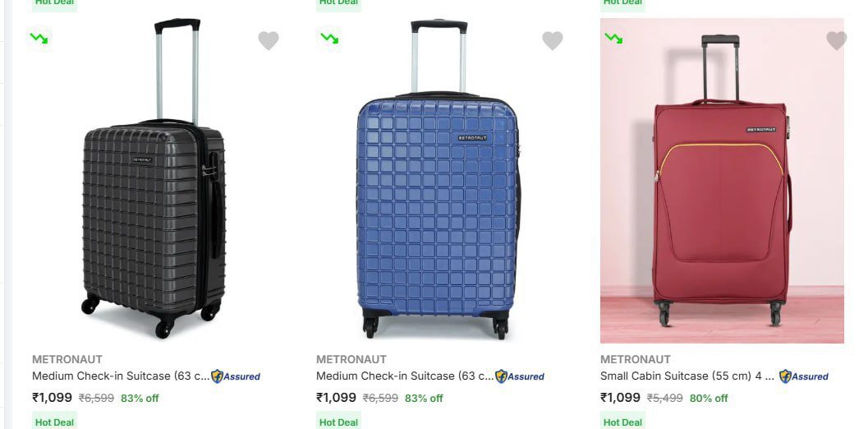Click price drop icon on red suitcase
868x429 pixels.
[613, 38]
